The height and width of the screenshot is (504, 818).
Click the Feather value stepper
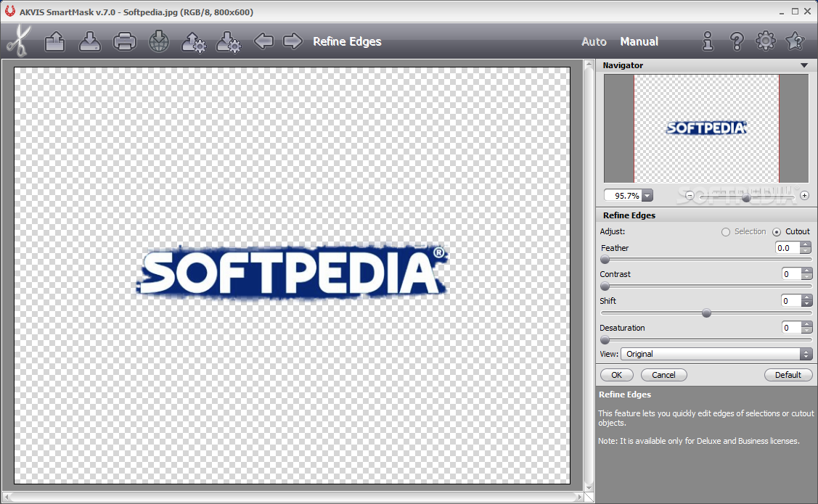(x=806, y=248)
